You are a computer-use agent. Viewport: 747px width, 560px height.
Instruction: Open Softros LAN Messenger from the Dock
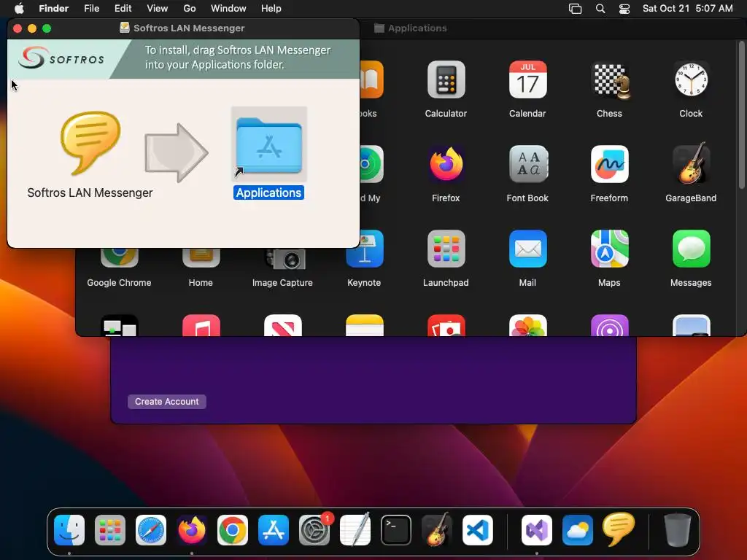pyautogui.click(x=619, y=529)
